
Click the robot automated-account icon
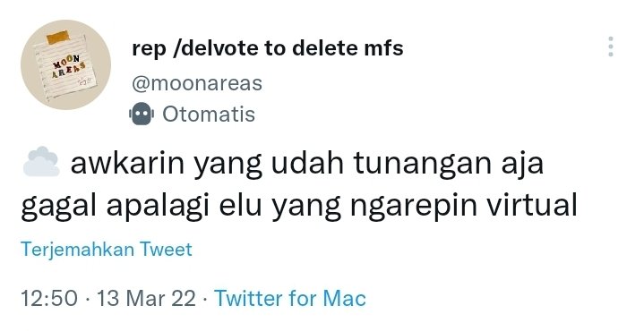point(142,114)
